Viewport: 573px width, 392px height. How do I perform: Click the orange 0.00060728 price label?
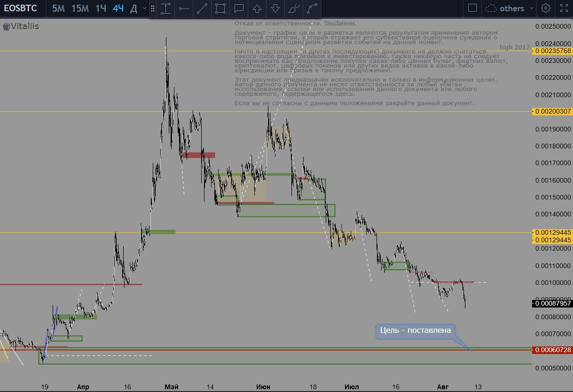click(552, 350)
